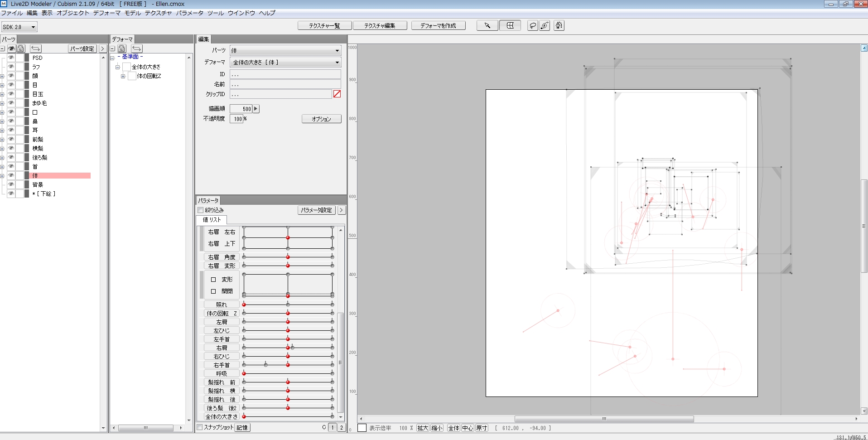868x440 pixels.
Task: Select the arrow selection tool
Action: click(487, 26)
